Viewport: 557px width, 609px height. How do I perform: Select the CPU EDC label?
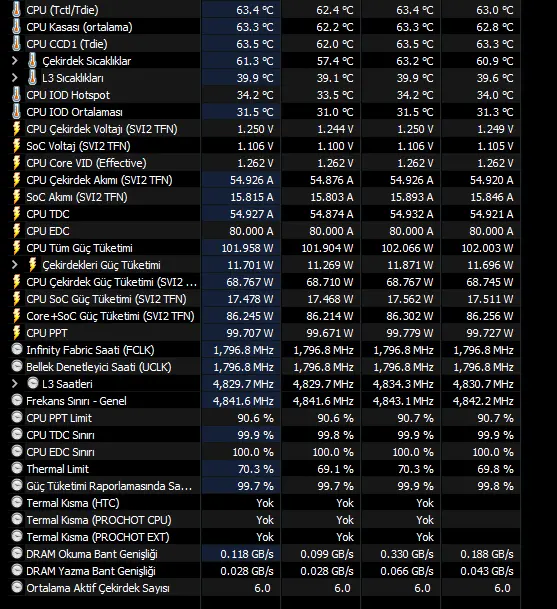click(x=48, y=231)
